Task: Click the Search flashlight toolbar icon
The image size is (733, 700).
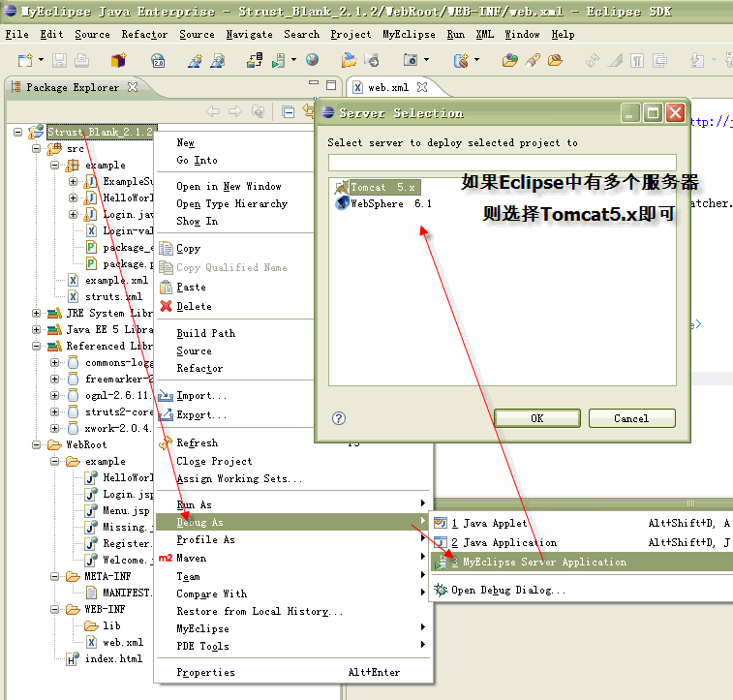Action: 533,60
